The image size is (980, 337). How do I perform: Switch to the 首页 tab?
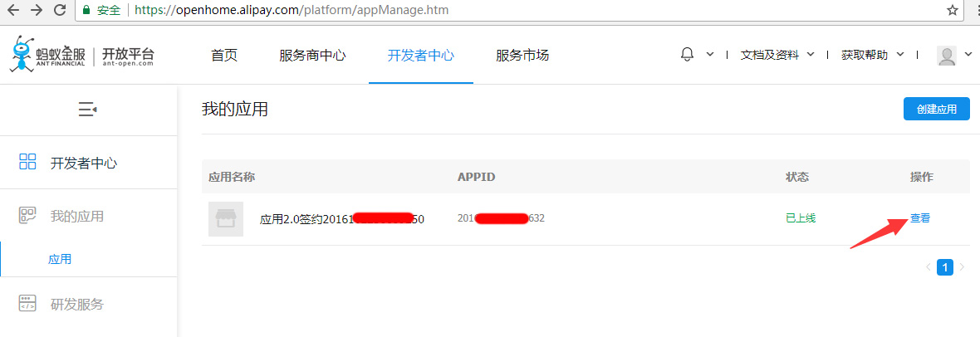224,56
